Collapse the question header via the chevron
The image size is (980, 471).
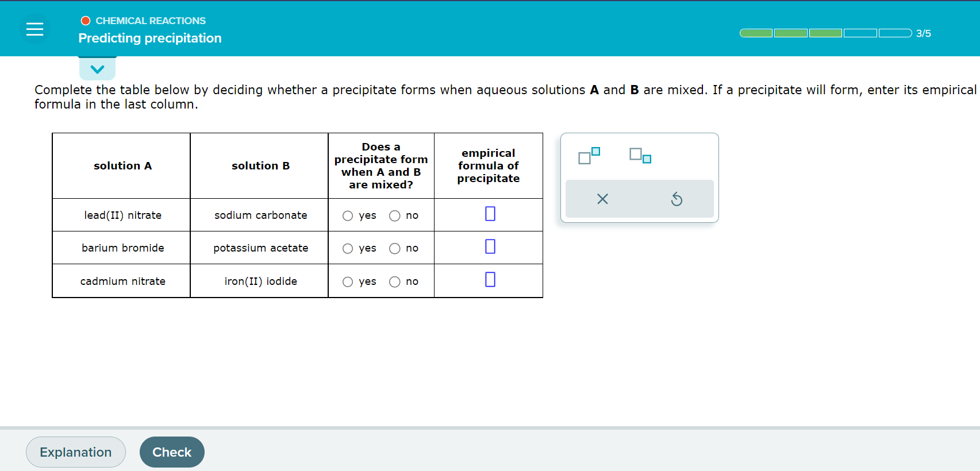(x=97, y=68)
